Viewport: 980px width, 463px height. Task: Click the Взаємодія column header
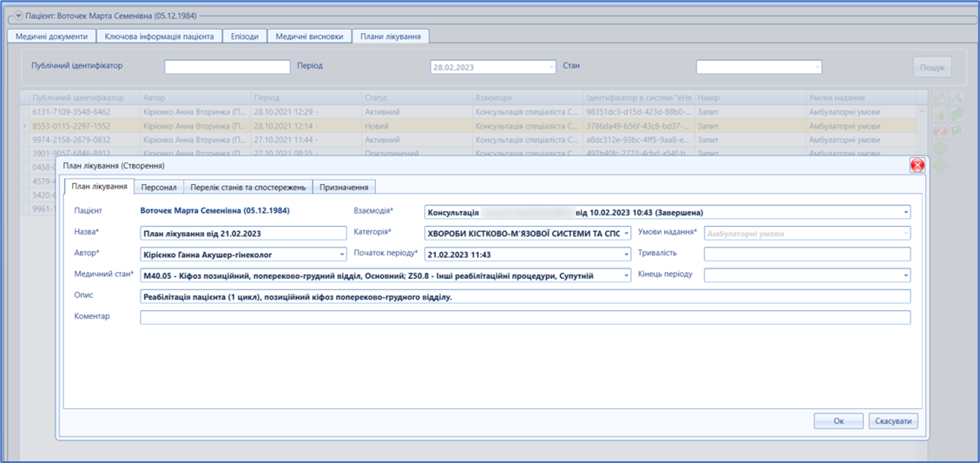pos(528,97)
